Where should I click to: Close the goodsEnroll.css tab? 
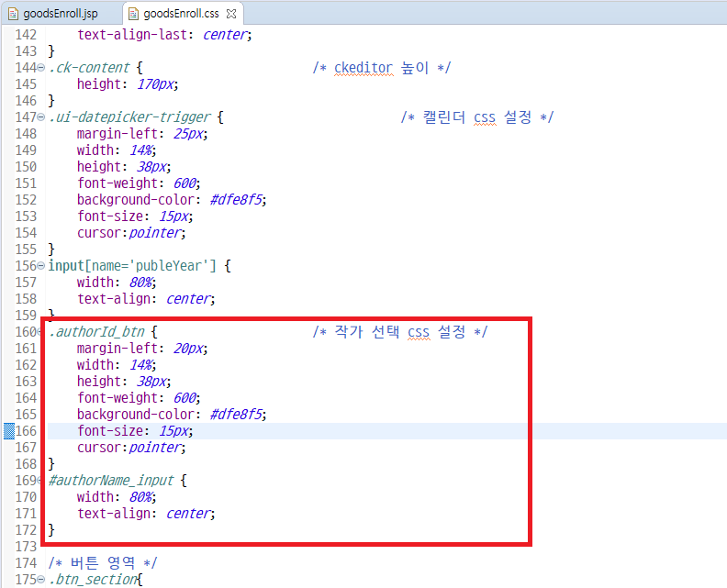click(x=231, y=14)
